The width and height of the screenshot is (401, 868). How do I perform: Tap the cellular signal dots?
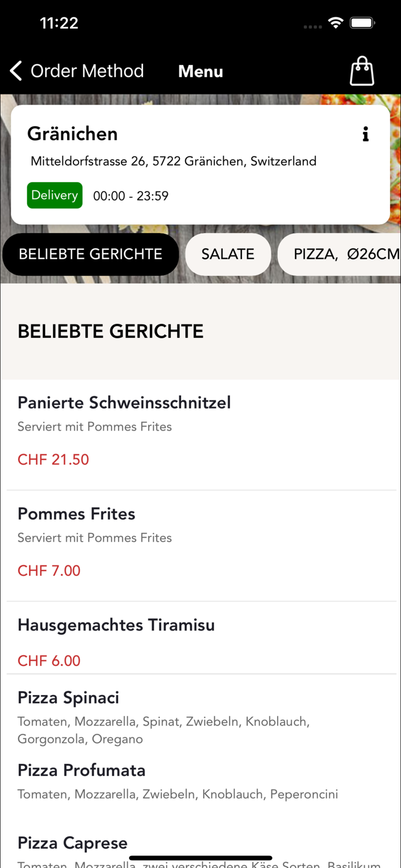coord(312,26)
